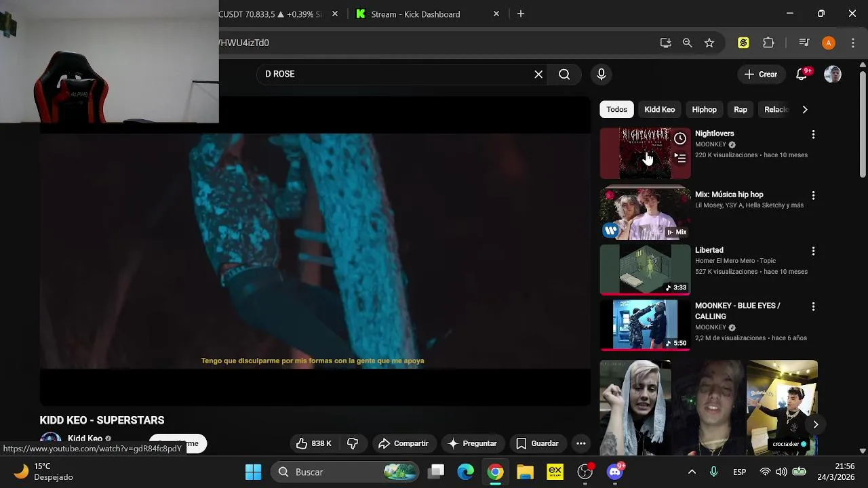Select the Kidd Keo filter chip
The height and width of the screenshot is (488, 868).
click(660, 109)
